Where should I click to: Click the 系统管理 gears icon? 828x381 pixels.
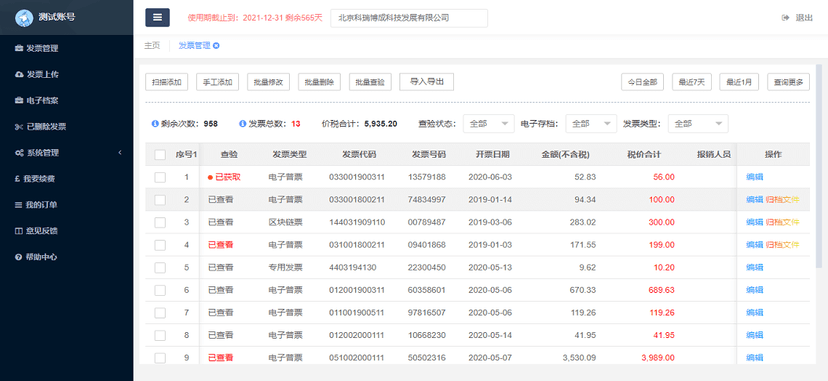[18, 153]
